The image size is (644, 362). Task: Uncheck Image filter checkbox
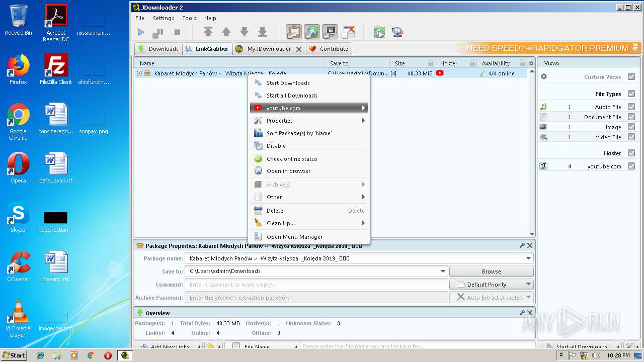[x=631, y=127]
